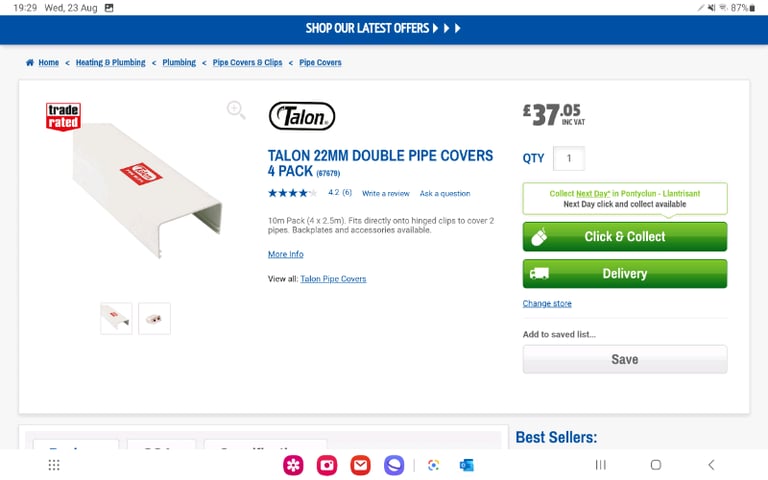768x480 pixels.
Task: Open the red email app icon
Action: point(360,465)
